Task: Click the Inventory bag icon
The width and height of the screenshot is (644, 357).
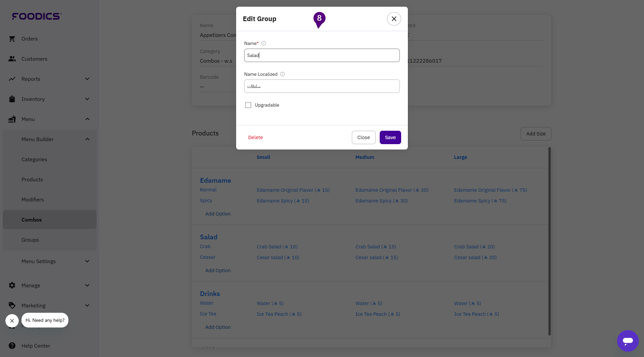Action: click(x=12, y=99)
